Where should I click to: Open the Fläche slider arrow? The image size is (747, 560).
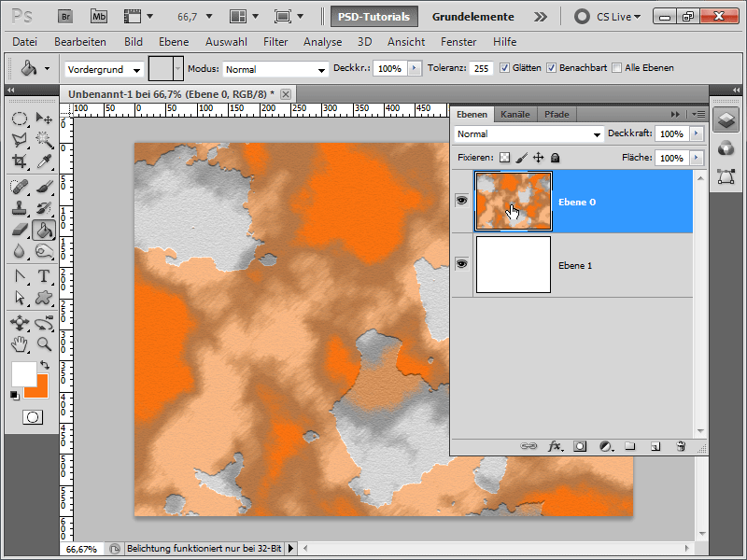coord(697,158)
